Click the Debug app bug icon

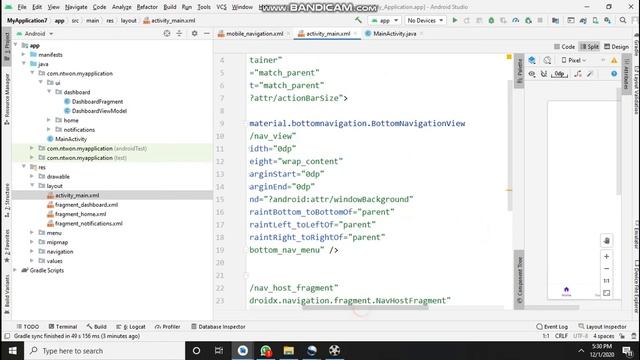point(491,20)
